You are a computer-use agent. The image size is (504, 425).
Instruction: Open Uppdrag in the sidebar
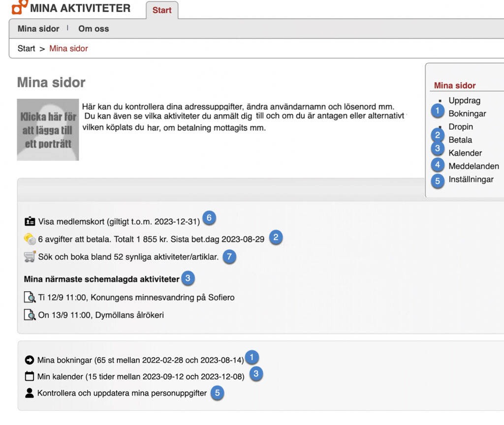pos(464,100)
